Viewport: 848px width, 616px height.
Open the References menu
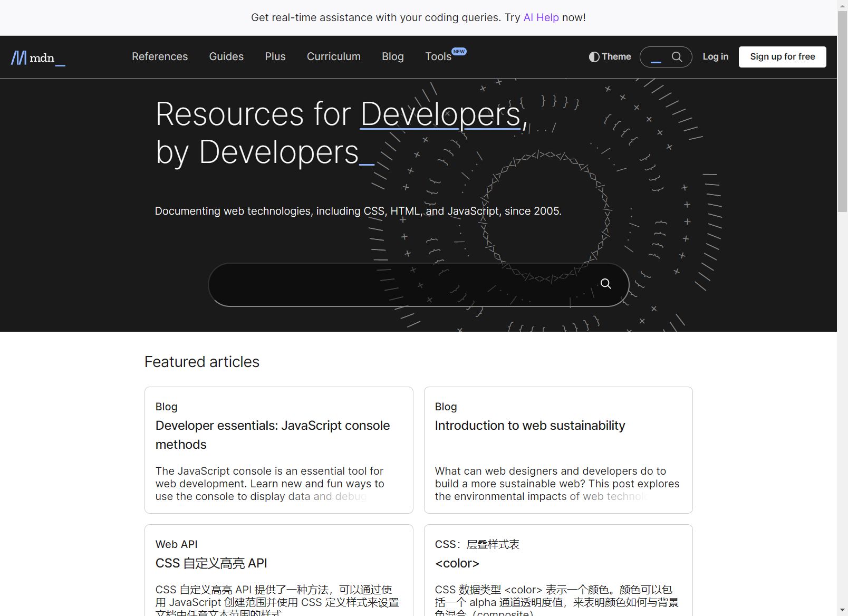[160, 56]
